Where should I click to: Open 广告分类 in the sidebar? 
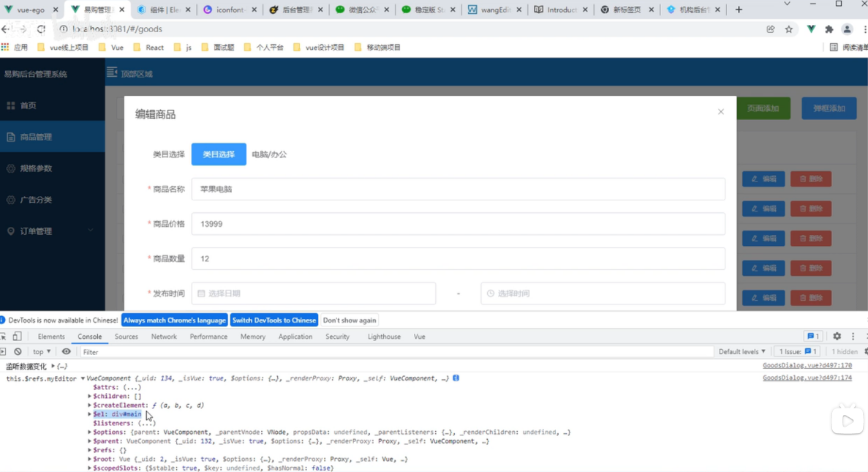point(52,200)
